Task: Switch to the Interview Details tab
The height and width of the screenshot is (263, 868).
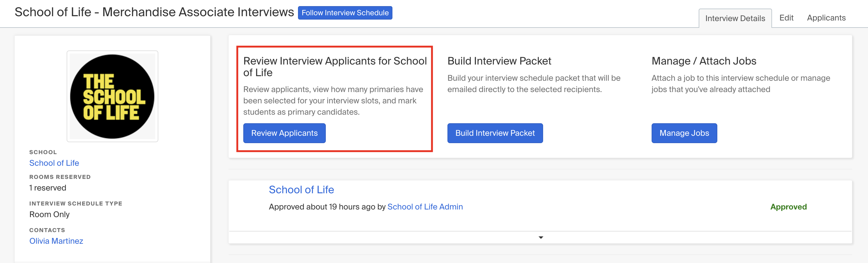Action: pyautogui.click(x=735, y=18)
